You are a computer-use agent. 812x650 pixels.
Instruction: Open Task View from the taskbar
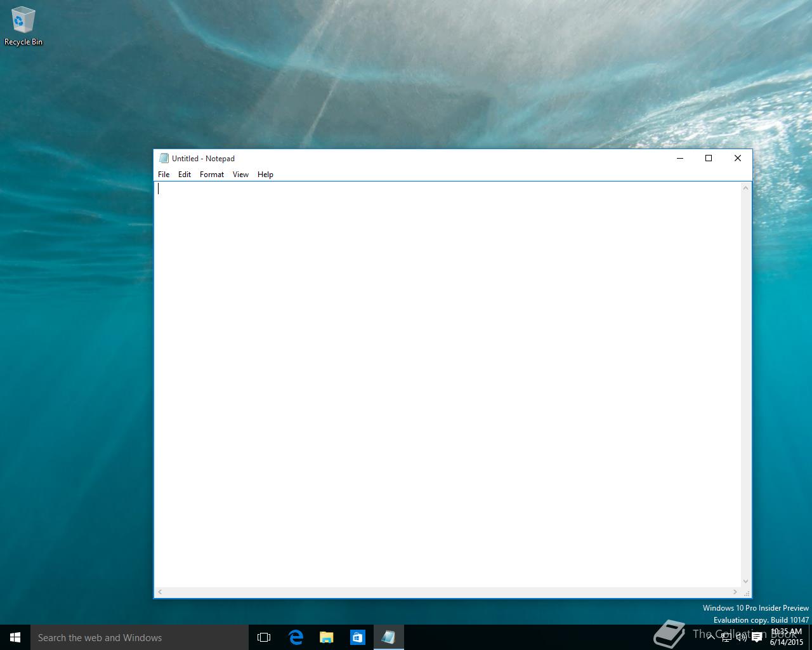tap(264, 637)
